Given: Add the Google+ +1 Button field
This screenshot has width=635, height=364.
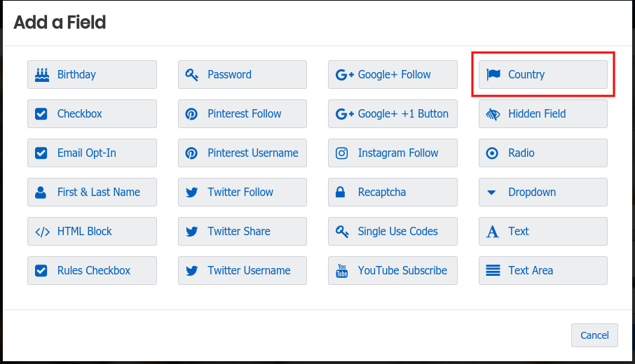Looking at the screenshot, I should pyautogui.click(x=392, y=113).
